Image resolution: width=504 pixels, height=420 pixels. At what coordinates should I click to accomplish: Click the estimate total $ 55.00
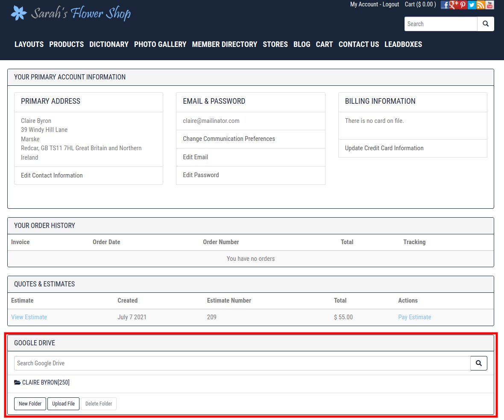click(343, 317)
